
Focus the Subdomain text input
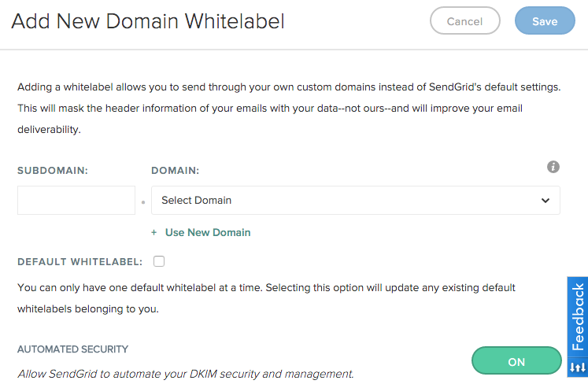pos(76,200)
